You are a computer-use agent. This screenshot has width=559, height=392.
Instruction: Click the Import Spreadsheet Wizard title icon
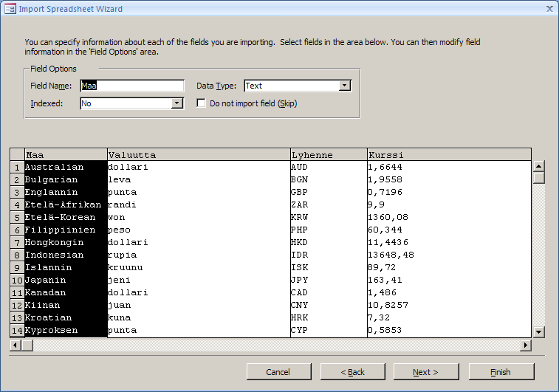click(x=10, y=9)
